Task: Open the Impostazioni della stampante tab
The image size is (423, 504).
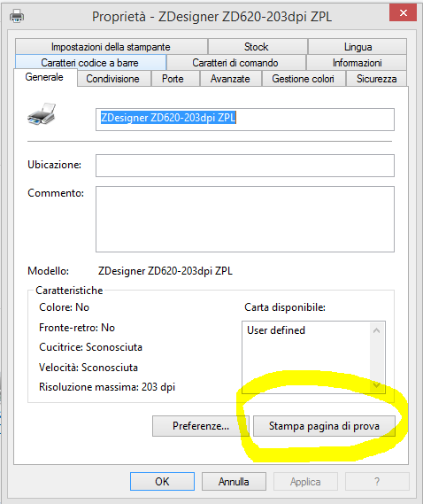Action: (112, 47)
